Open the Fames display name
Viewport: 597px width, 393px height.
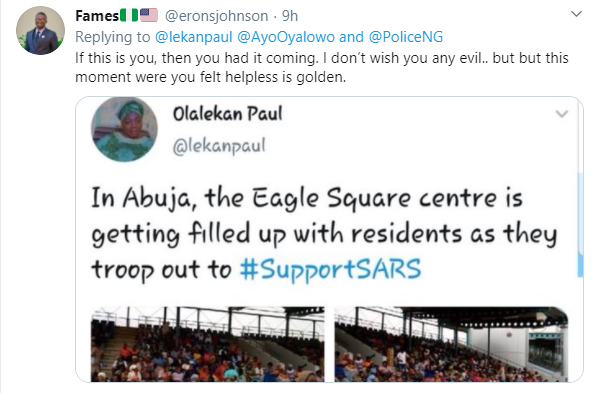(x=97, y=16)
